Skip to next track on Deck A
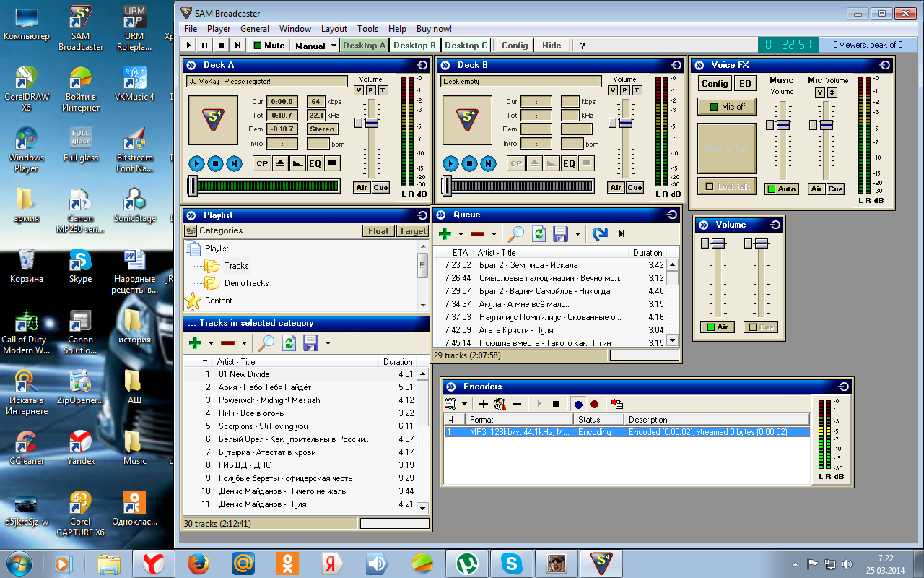The image size is (924, 578). click(234, 163)
